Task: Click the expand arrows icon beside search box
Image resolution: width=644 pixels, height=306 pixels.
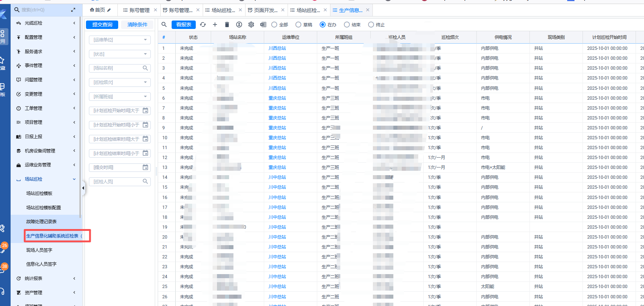Action: pos(73,10)
